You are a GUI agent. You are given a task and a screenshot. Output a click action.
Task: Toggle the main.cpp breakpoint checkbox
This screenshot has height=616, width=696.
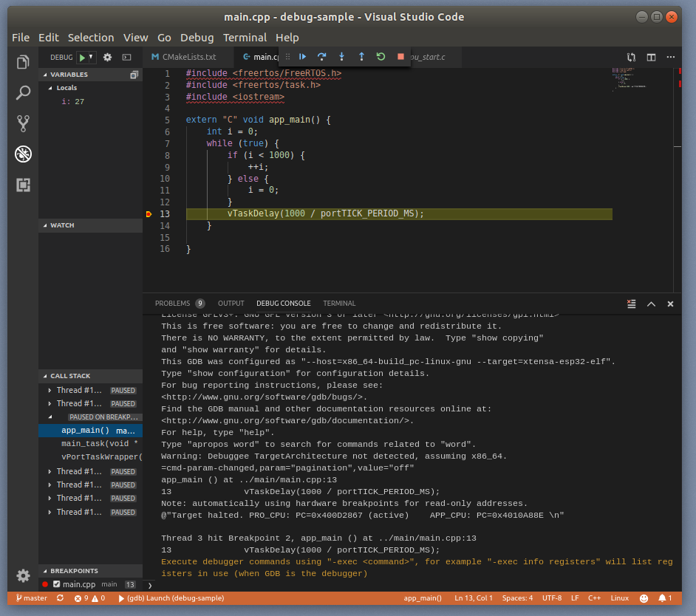[56, 584]
